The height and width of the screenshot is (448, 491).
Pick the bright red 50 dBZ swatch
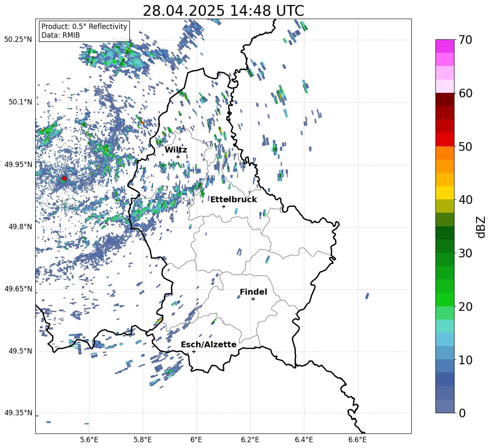(445, 140)
